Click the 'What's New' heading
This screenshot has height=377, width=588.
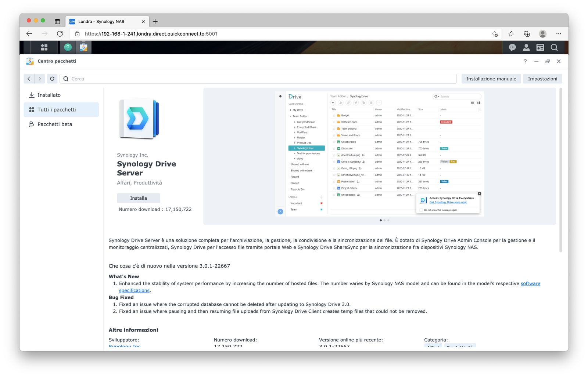click(124, 277)
